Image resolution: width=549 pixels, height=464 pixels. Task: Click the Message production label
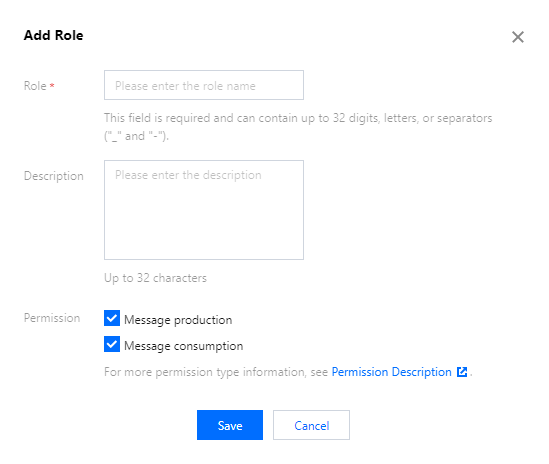pos(178,320)
